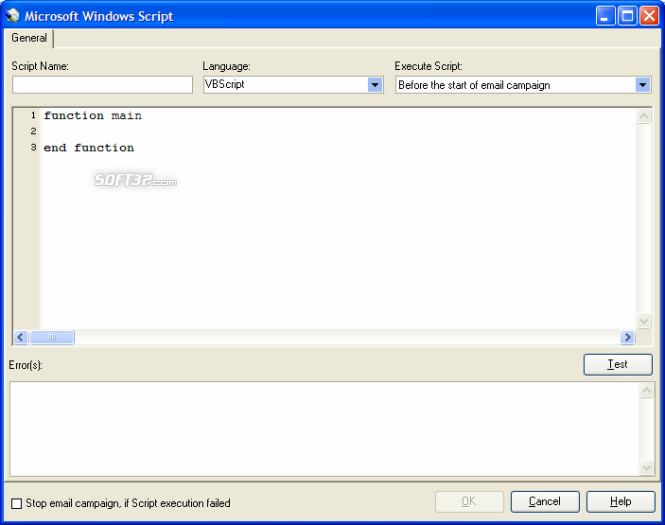The width and height of the screenshot is (665, 525).
Task: Click the OK button
Action: point(469,502)
